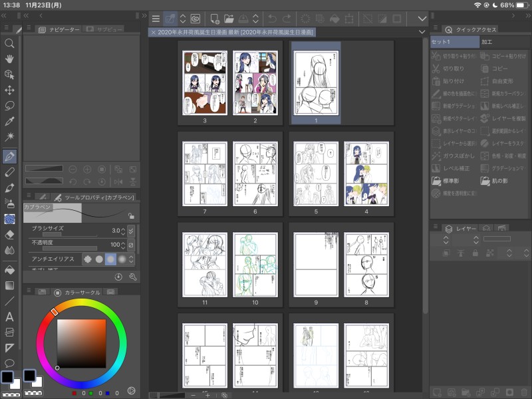Select the Operation object cube tool

click(x=9, y=74)
